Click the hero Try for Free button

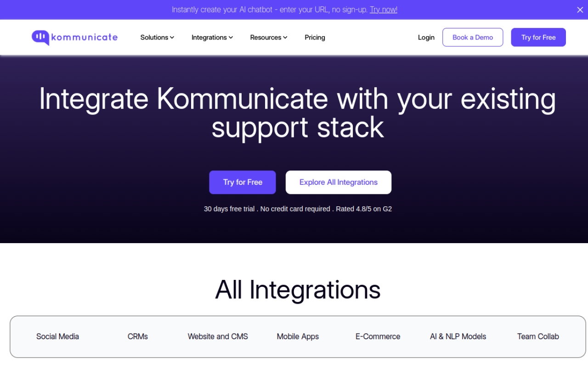(243, 182)
